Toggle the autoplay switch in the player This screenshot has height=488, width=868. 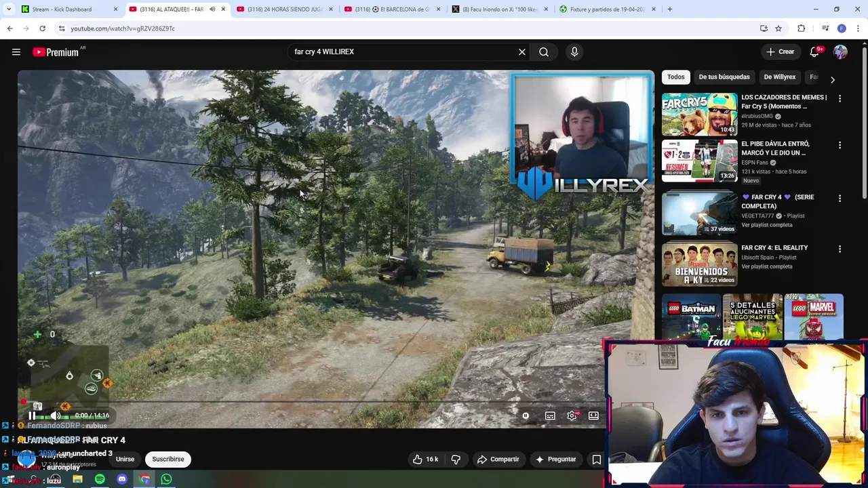pos(526,415)
